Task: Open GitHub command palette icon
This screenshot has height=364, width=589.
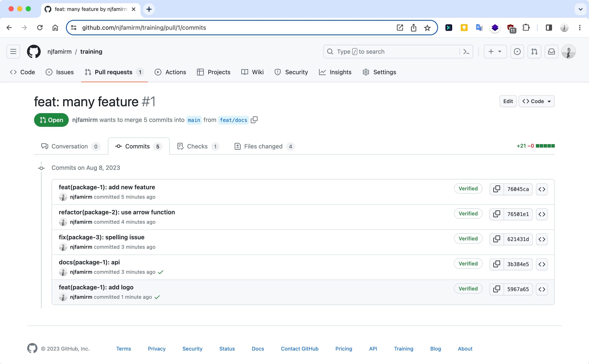Action: pyautogui.click(x=466, y=52)
